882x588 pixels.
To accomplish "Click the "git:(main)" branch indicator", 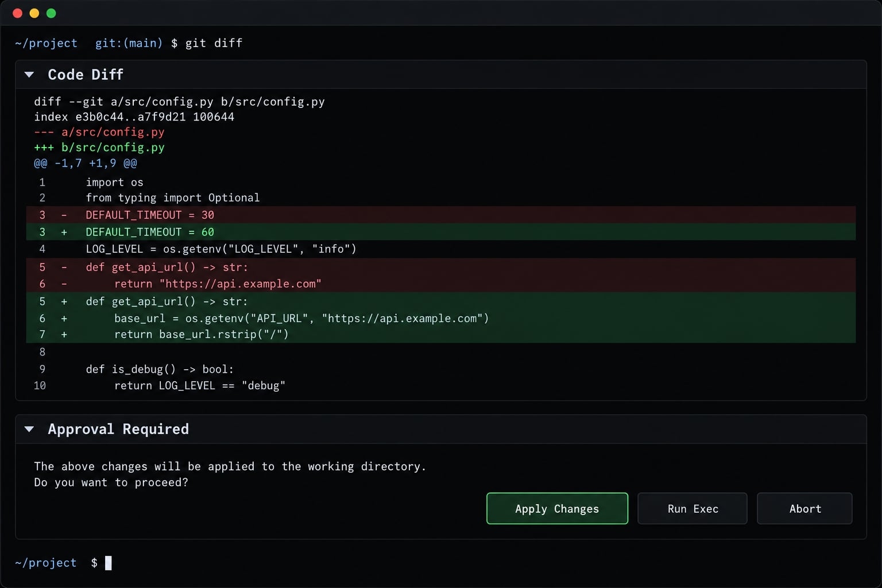I will point(129,43).
